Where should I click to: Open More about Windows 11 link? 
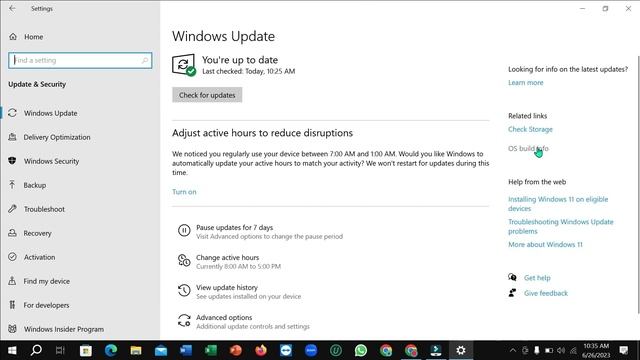(x=545, y=244)
